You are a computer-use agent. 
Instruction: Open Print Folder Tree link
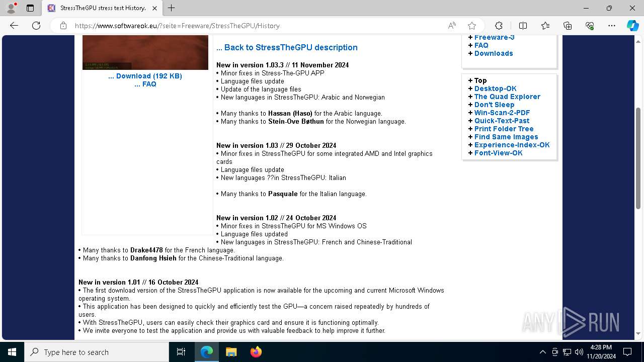coord(504,129)
